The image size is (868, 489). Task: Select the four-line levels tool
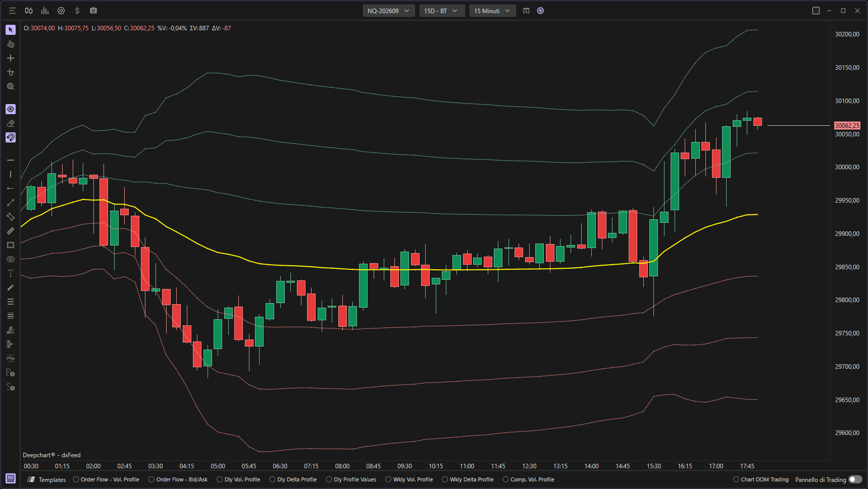pos(11,316)
